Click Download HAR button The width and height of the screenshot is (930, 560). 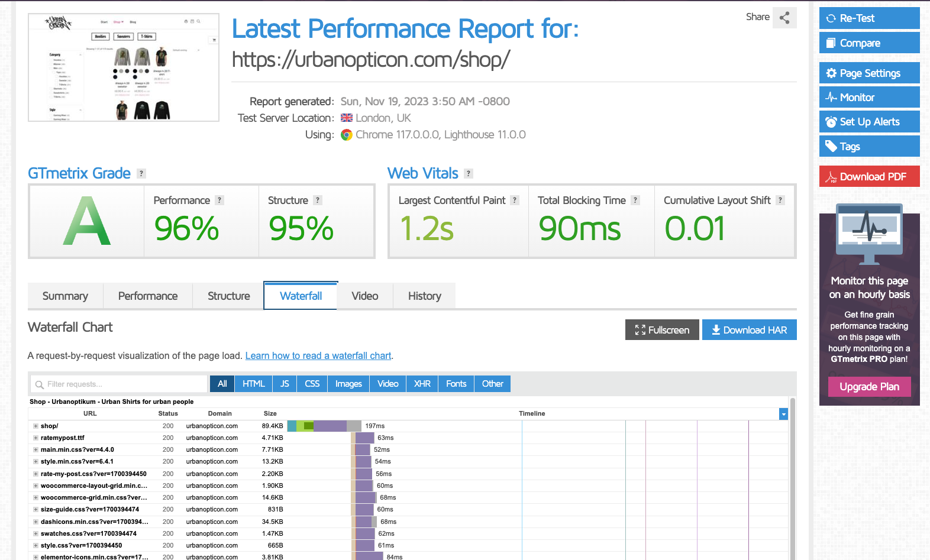(749, 330)
